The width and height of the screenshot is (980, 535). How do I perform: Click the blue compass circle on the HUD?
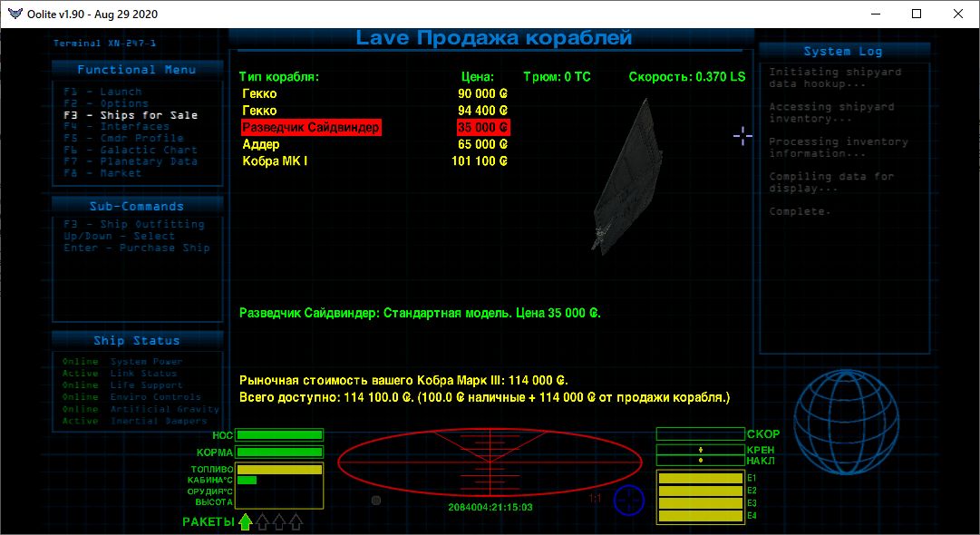628,500
